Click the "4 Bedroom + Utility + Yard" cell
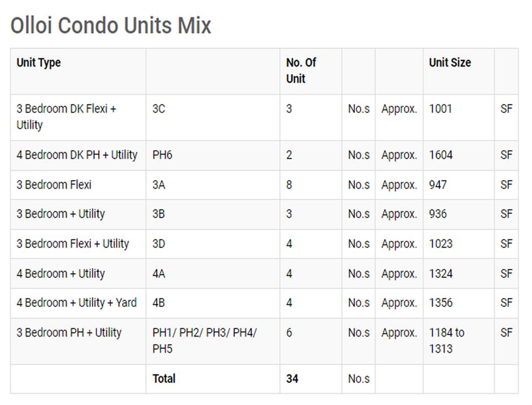 pyautogui.click(x=76, y=303)
